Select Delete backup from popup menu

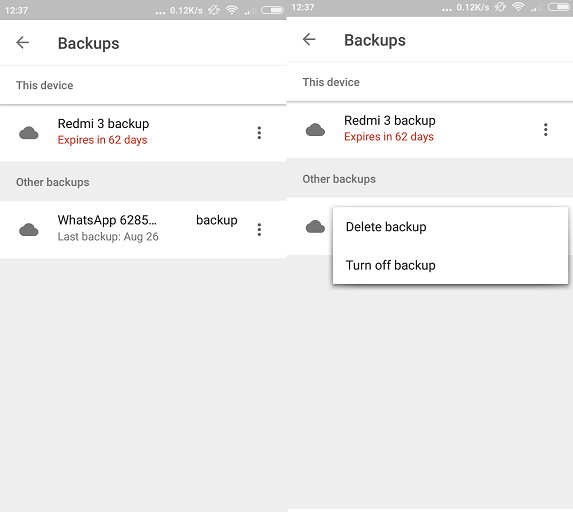coord(386,227)
